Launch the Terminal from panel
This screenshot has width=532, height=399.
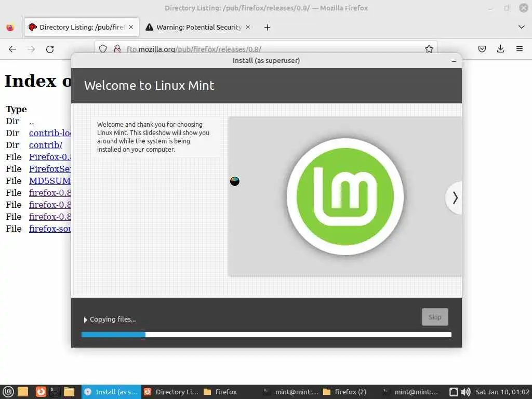(x=55, y=392)
